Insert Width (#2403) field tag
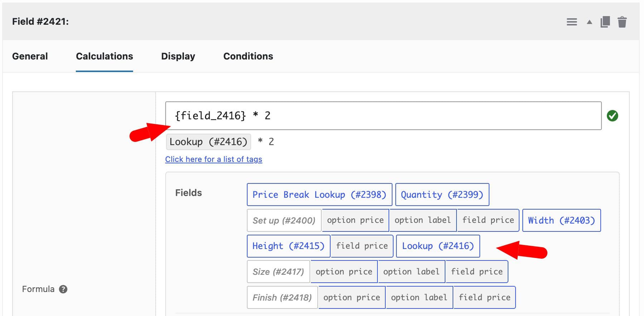This screenshot has height=316, width=644. [562, 220]
